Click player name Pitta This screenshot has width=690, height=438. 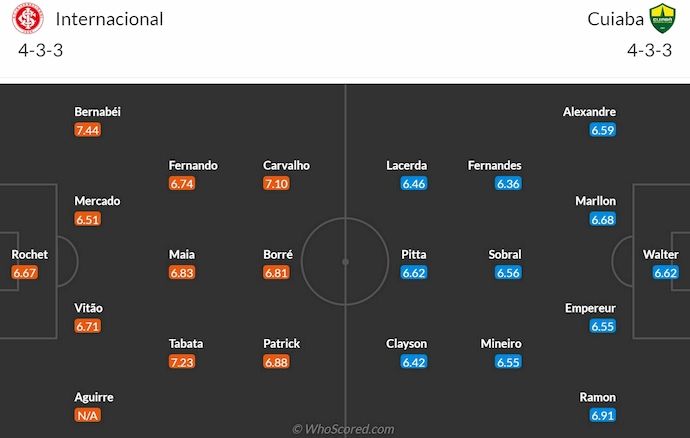[x=413, y=255]
